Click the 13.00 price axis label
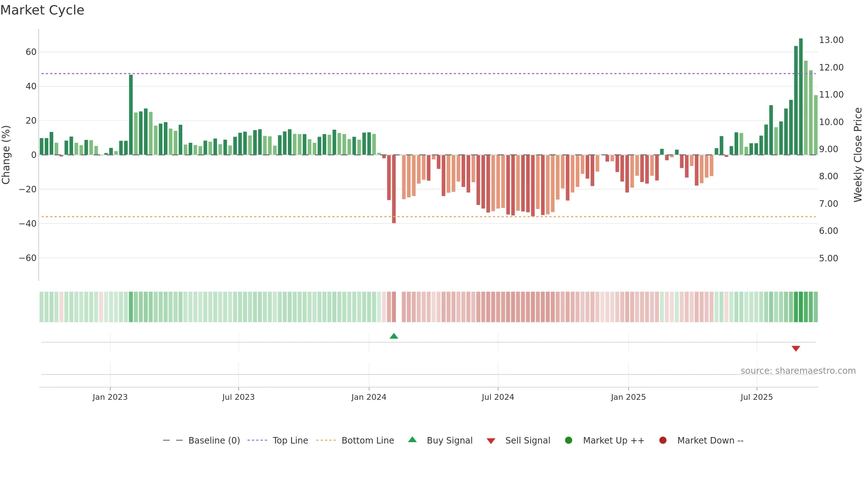 [831, 40]
